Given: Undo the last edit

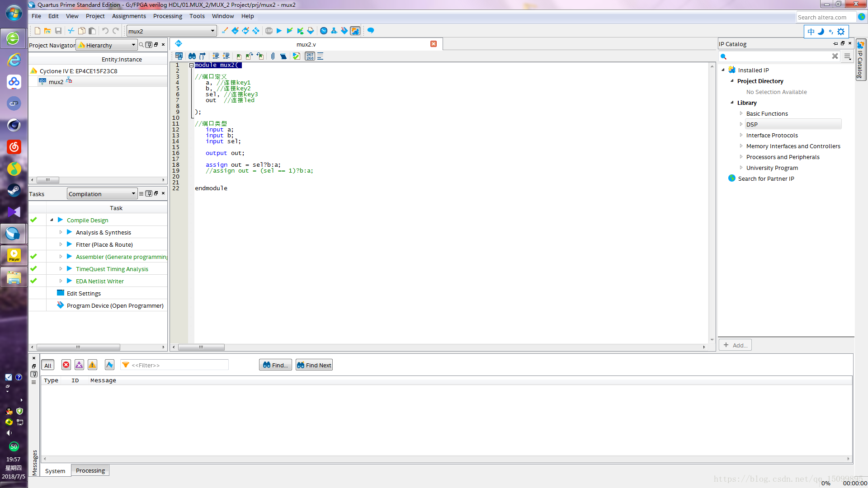Looking at the screenshot, I should coord(105,31).
